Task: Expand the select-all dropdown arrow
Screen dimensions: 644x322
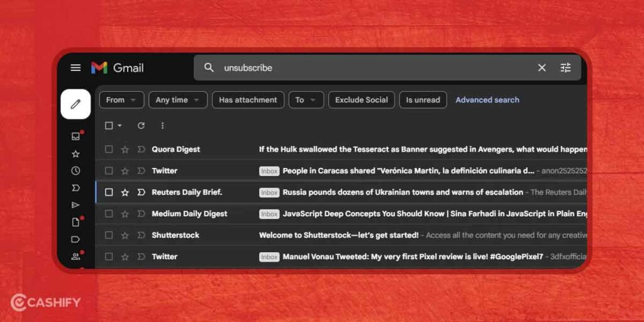Action: [x=119, y=126]
